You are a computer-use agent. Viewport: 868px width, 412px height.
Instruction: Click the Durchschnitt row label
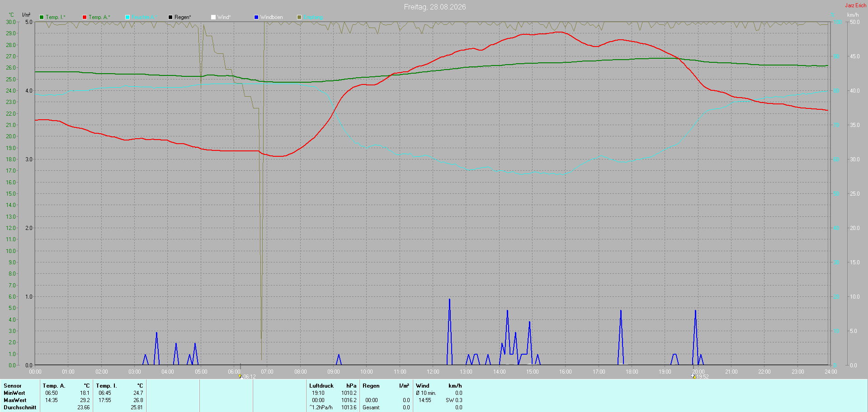[x=20, y=407]
